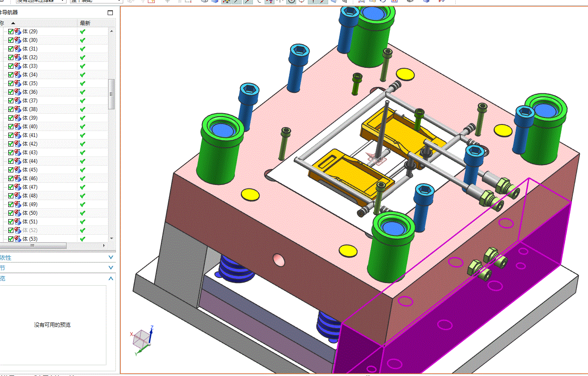Click the body icon of 体 (53)
The width and height of the screenshot is (588, 376).
(18, 239)
